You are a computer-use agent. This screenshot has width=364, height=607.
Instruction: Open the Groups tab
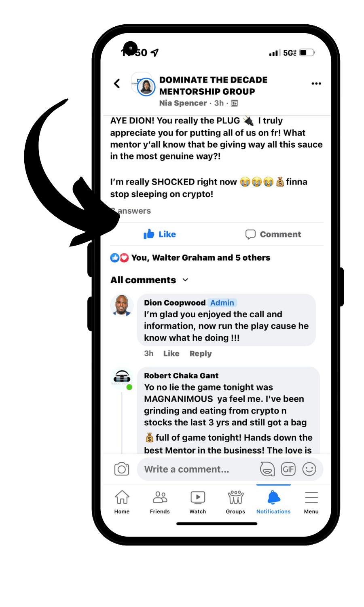[x=235, y=502]
